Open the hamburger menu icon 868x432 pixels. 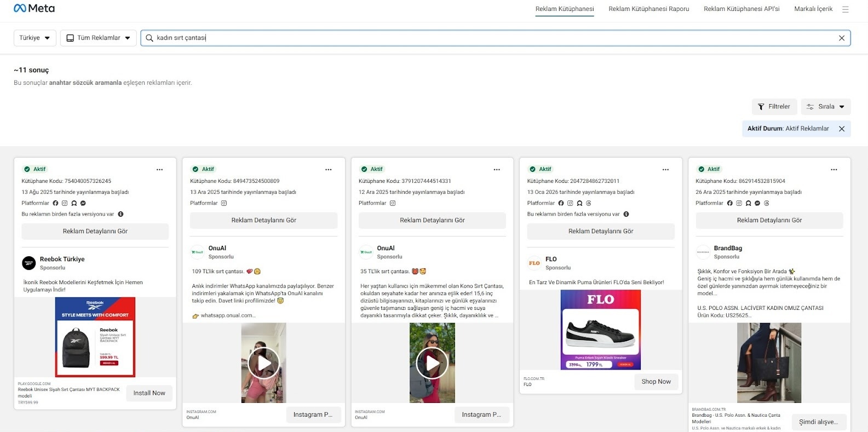[x=845, y=9]
